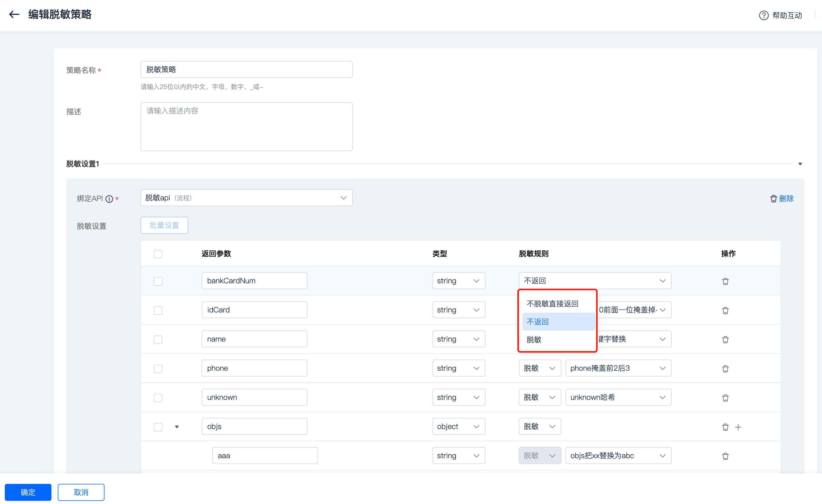Open the bankCardNum type dropdown
Viewport: 822px width, 504px height.
[459, 281]
